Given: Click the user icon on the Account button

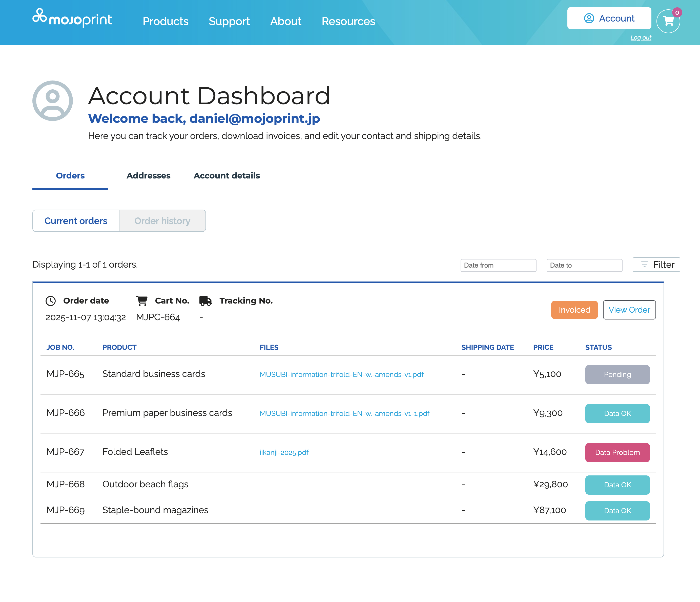Looking at the screenshot, I should (589, 18).
